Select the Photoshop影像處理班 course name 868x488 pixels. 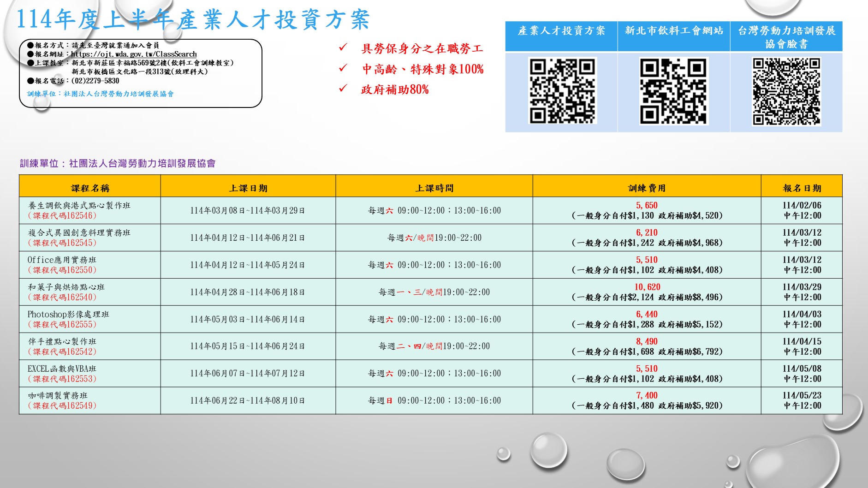68,315
